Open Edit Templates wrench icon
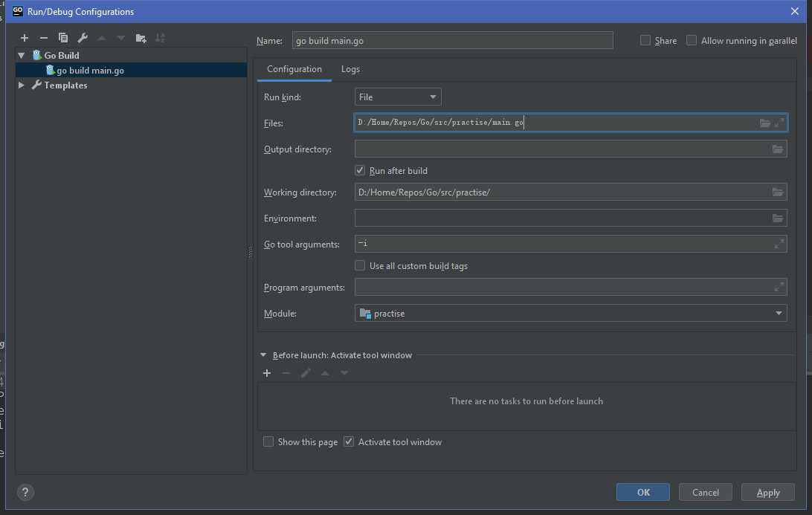 pyautogui.click(x=83, y=38)
